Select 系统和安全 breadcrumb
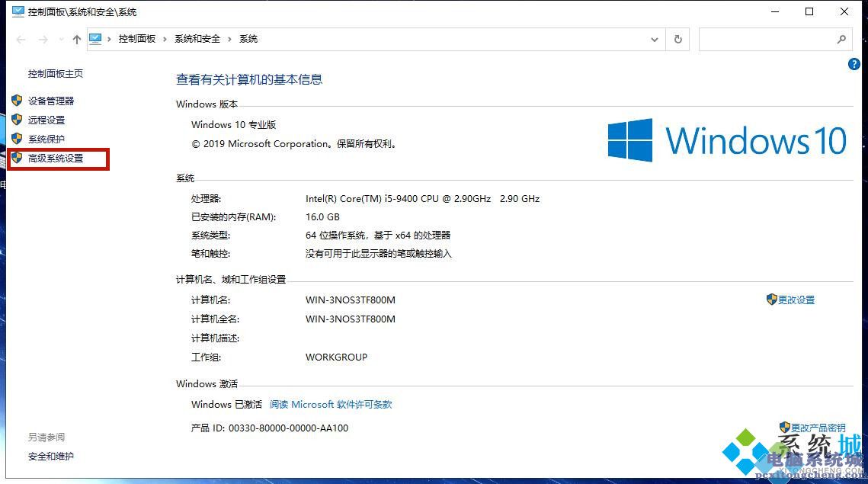Screen dimensions: 868x484 click(x=197, y=39)
